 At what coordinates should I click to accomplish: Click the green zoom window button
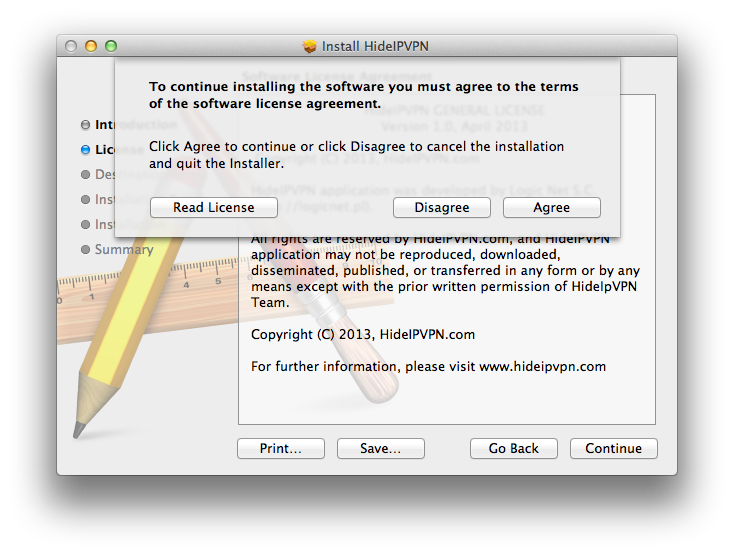pyautogui.click(x=111, y=46)
